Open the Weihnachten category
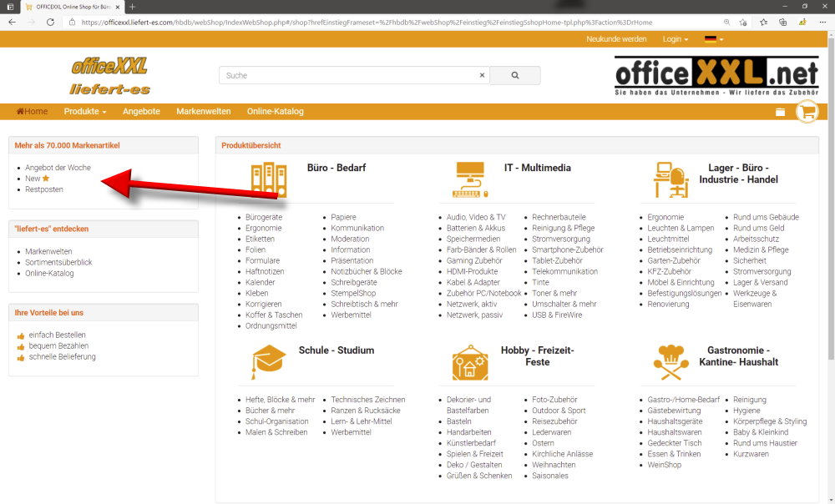 pos(554,465)
